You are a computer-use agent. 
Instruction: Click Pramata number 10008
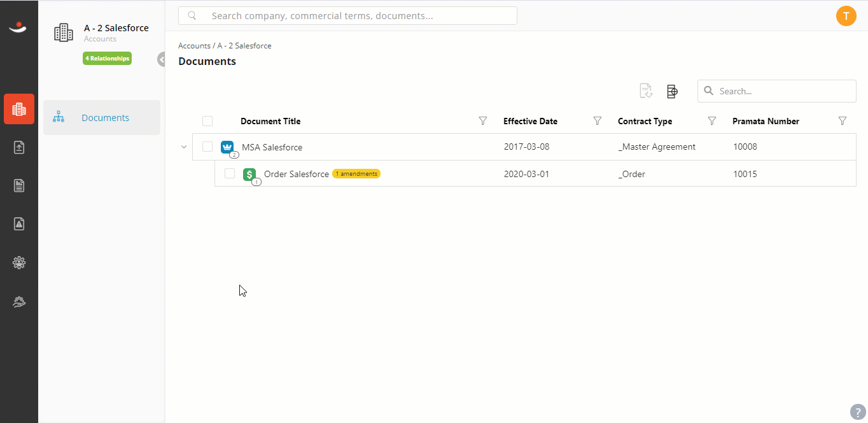click(745, 147)
